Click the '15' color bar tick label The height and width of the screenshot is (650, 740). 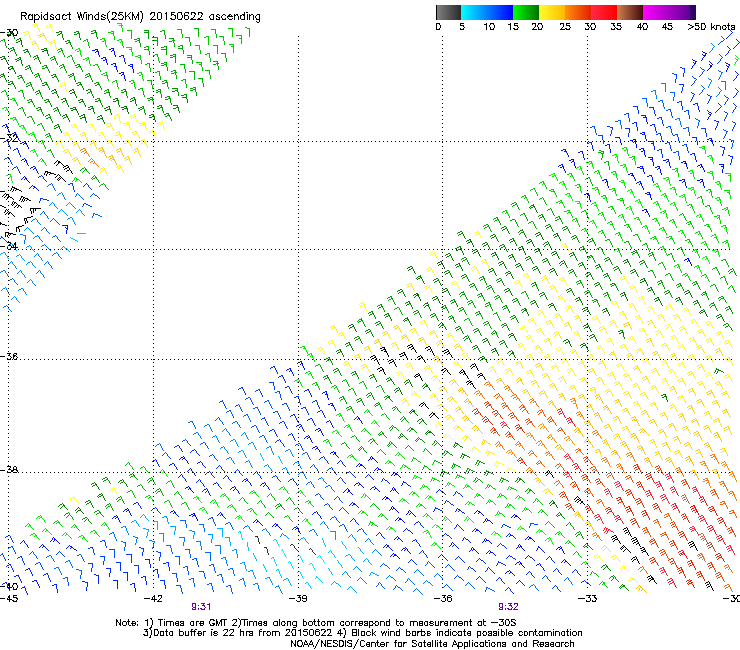(513, 27)
